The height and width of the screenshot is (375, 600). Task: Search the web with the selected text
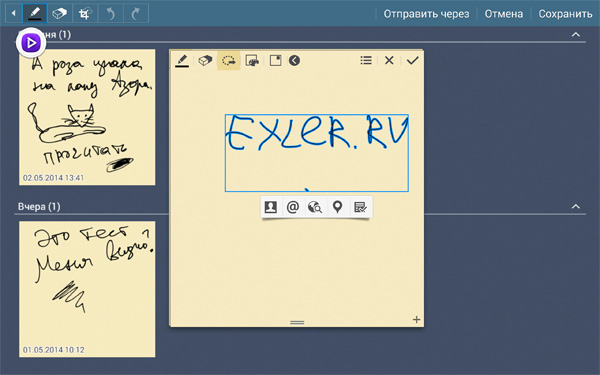pos(315,207)
